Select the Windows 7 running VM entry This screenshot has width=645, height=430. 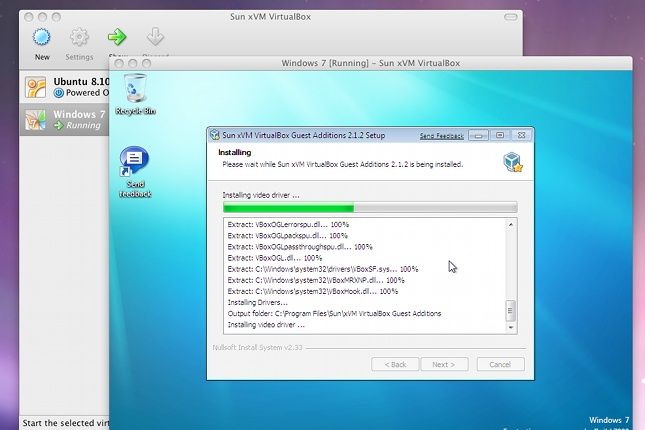click(x=65, y=119)
